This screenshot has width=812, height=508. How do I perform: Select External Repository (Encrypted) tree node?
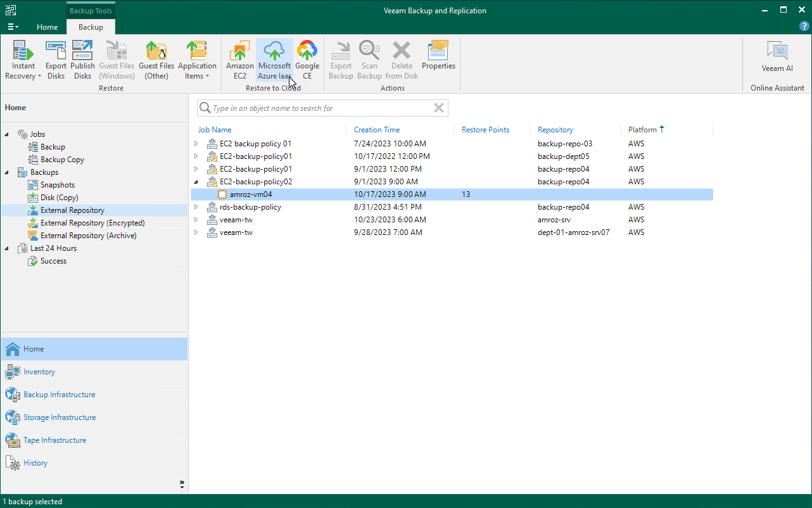(x=92, y=223)
